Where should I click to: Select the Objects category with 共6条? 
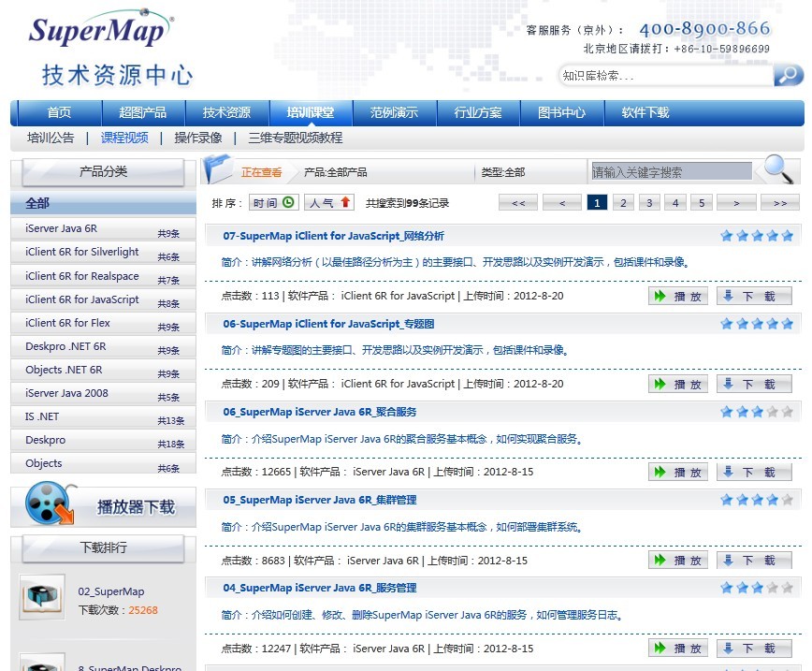104,463
